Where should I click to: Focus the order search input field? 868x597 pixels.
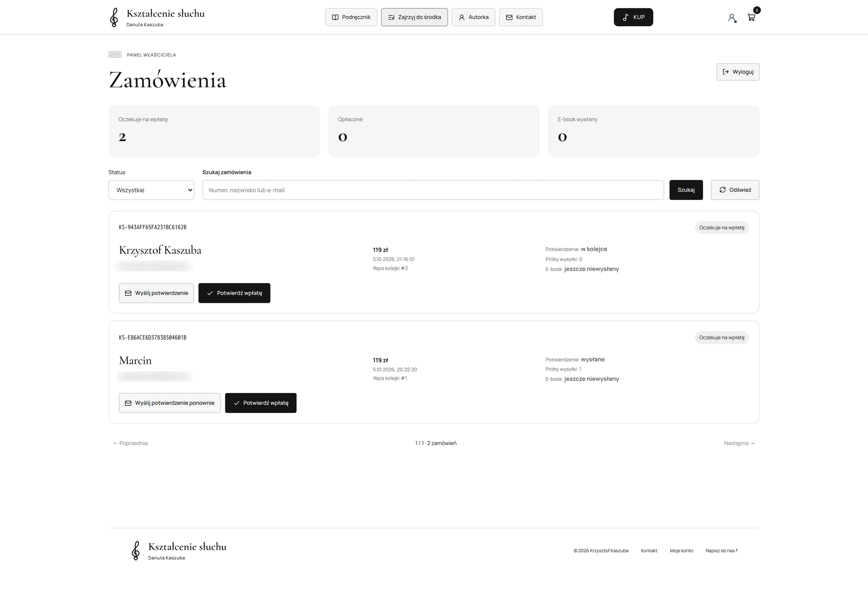point(433,190)
